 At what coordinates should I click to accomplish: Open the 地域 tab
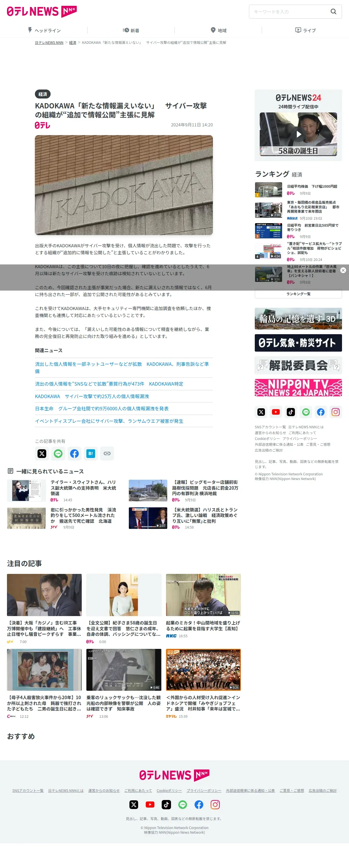coord(218,30)
